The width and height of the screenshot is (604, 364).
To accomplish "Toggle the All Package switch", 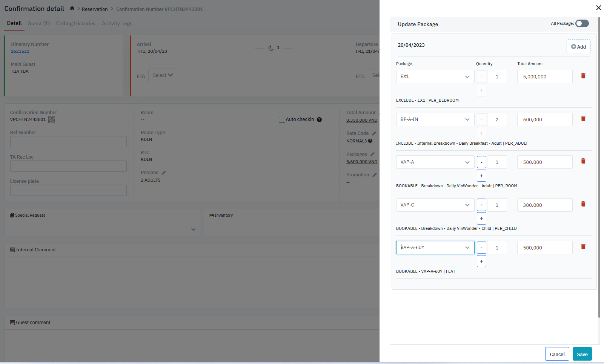I will 582,23.
